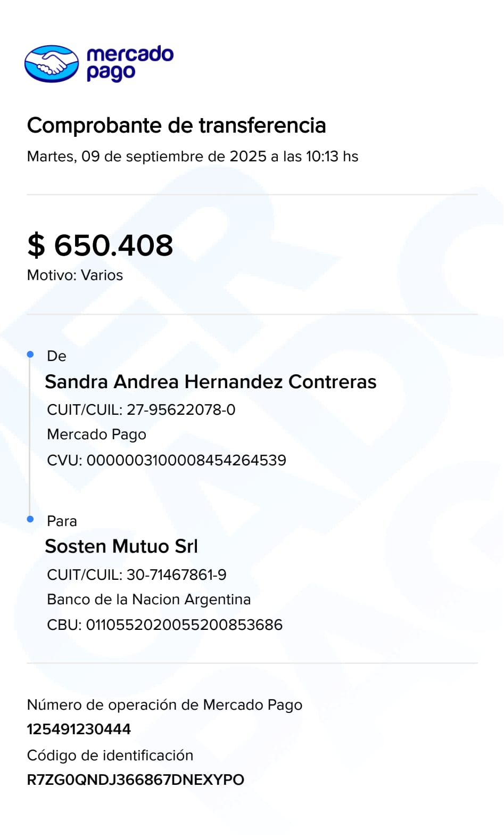Select identification code R7ZG0QNDJ366867DNEXYPO
Image resolution: width=504 pixels, height=837 pixels.
[x=135, y=779]
